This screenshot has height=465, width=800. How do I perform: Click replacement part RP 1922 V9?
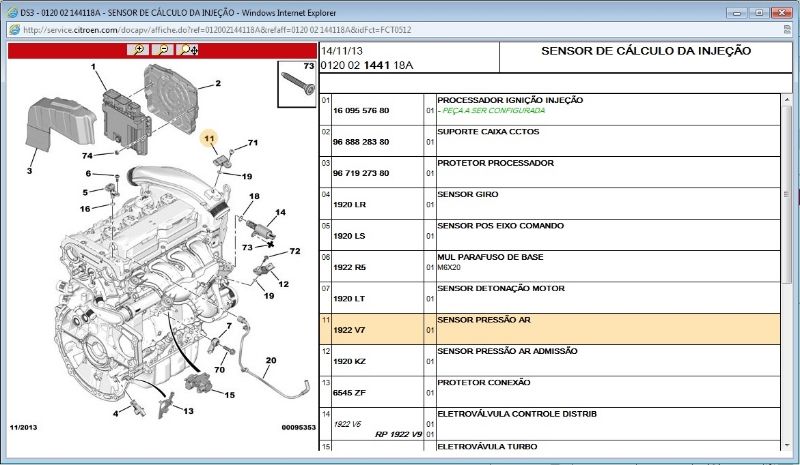pos(398,434)
